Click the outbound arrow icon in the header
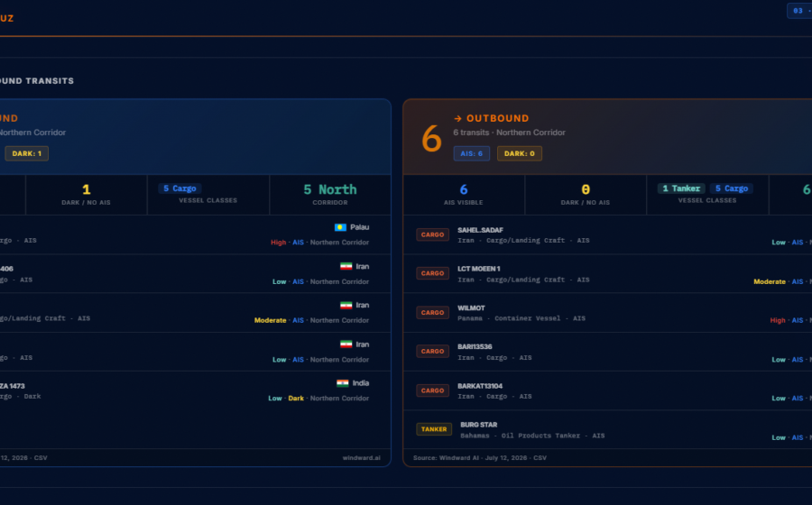812x505 pixels. point(457,118)
